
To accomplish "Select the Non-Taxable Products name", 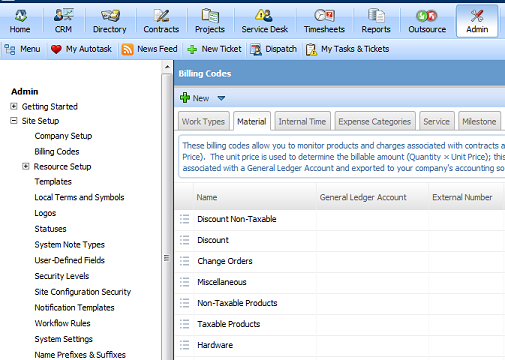I will pos(237,303).
